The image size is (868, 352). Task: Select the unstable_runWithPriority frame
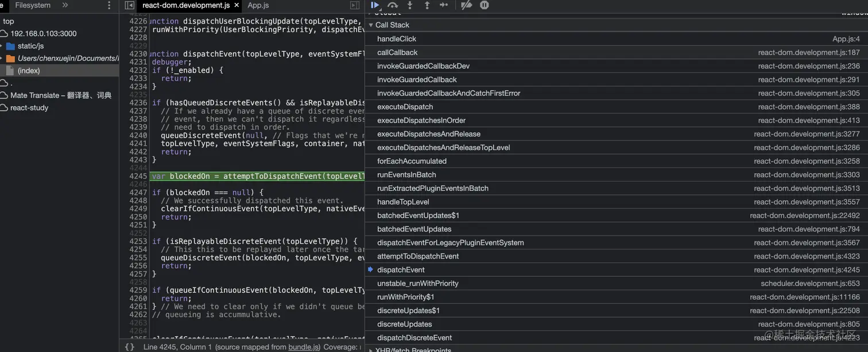[x=617, y=284]
